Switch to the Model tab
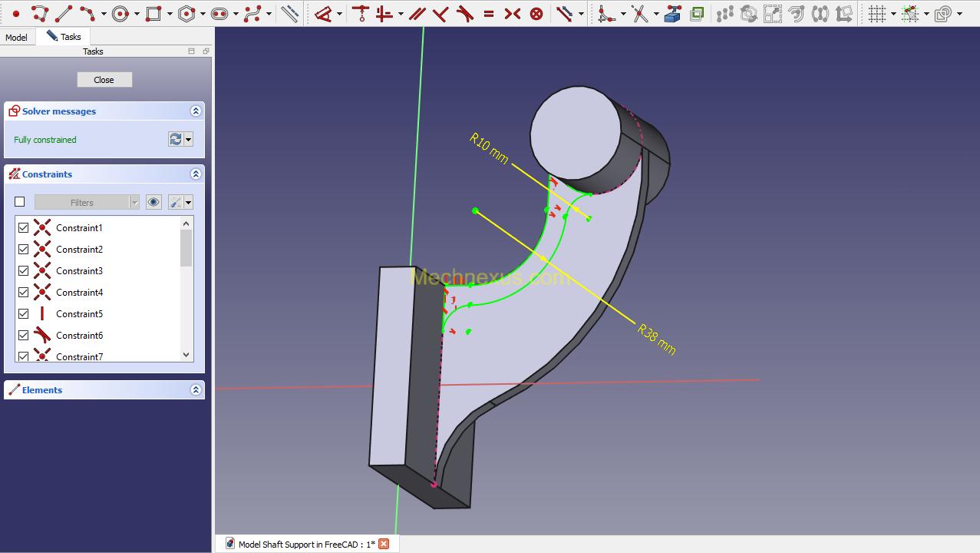The height and width of the screenshot is (553, 980). pyautogui.click(x=16, y=37)
